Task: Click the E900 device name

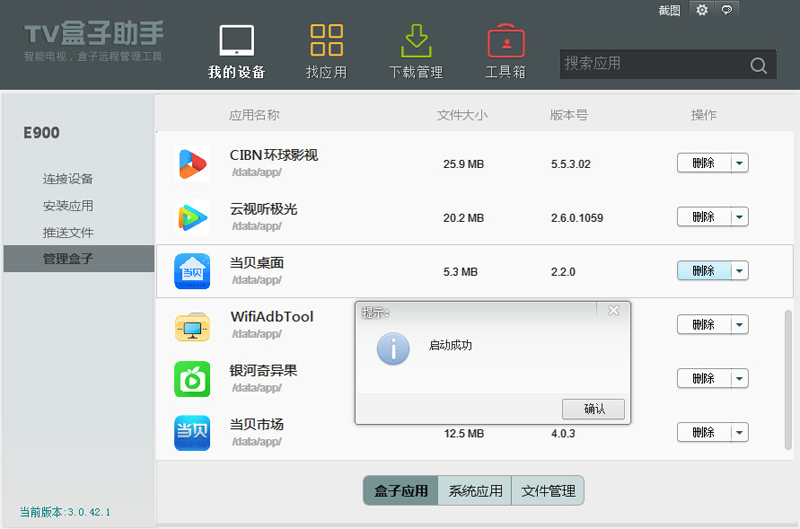Action: (x=41, y=133)
